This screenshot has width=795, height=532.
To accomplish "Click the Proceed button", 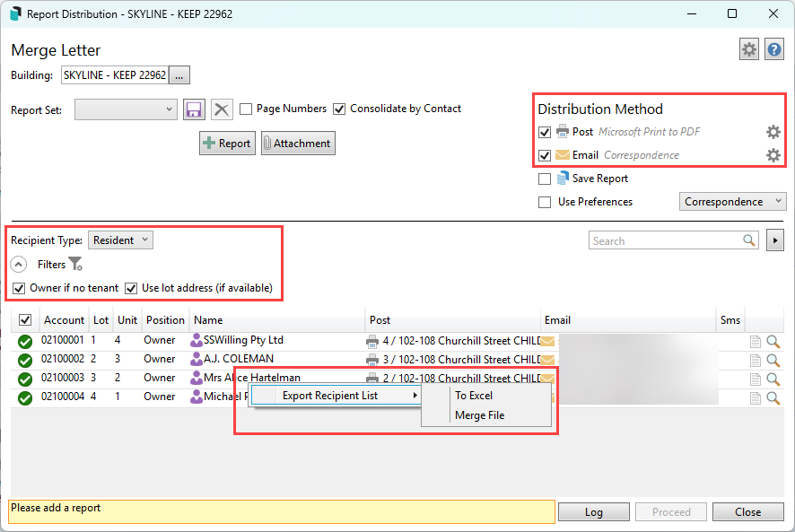I will tap(671, 511).
